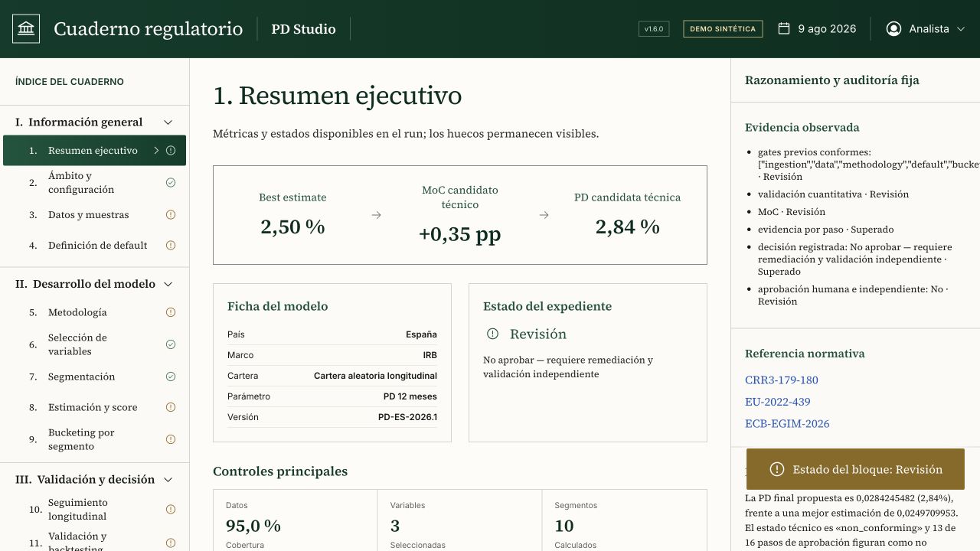The image size is (980, 551).
Task: Open 3. Datos y muestras chapter
Action: (94, 215)
